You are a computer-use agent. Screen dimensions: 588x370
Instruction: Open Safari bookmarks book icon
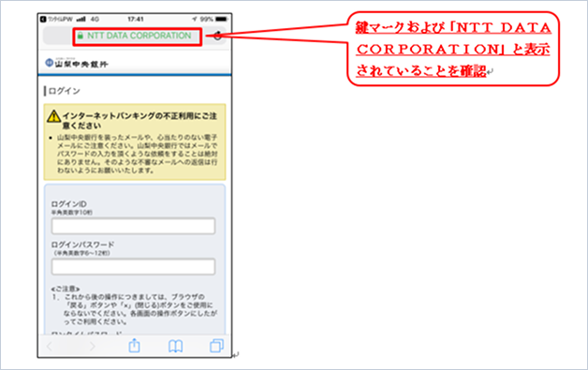tap(175, 346)
